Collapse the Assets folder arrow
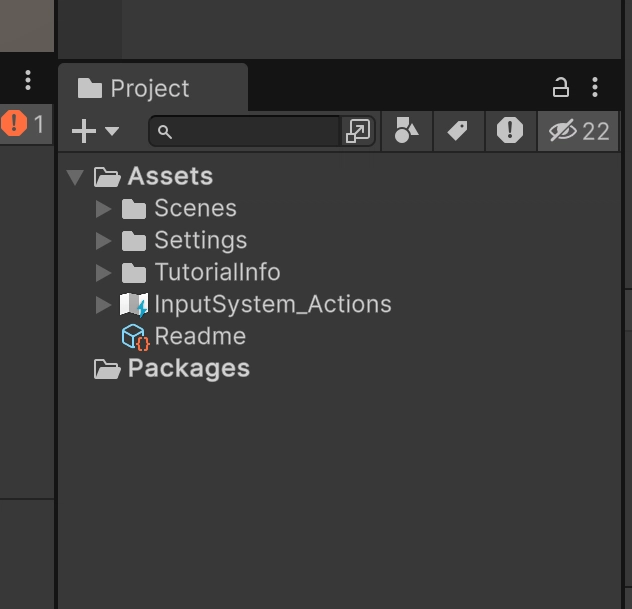 point(75,177)
